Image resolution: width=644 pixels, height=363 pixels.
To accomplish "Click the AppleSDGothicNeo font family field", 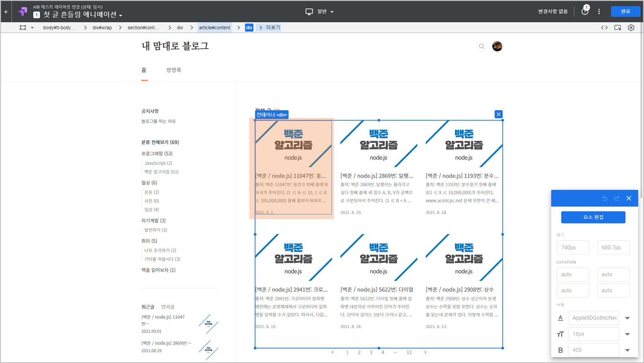I will (594, 318).
